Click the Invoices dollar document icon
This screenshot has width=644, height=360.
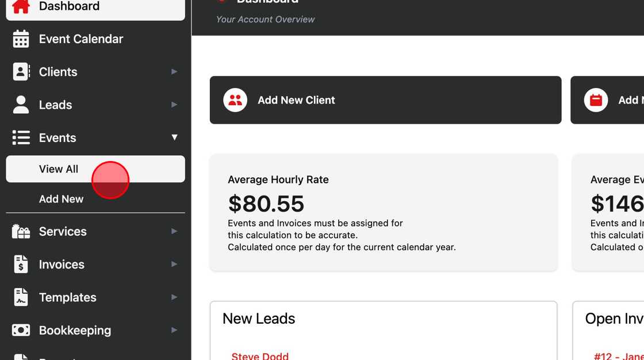click(x=21, y=265)
